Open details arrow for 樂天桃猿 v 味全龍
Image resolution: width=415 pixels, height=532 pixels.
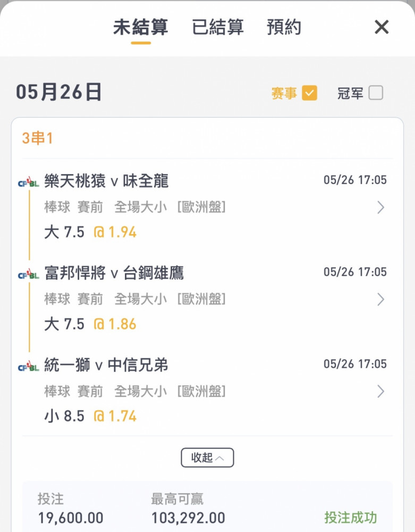point(381,207)
